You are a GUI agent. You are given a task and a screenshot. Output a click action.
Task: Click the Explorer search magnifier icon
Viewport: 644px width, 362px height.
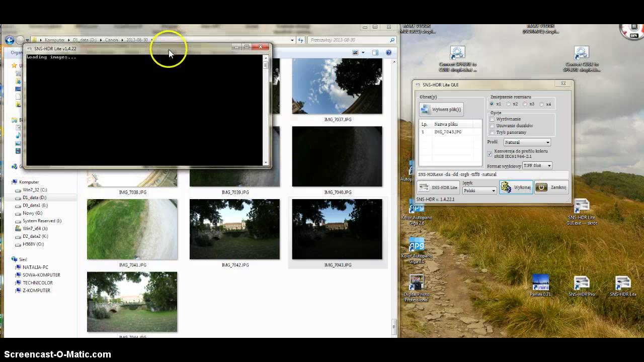pos(392,40)
